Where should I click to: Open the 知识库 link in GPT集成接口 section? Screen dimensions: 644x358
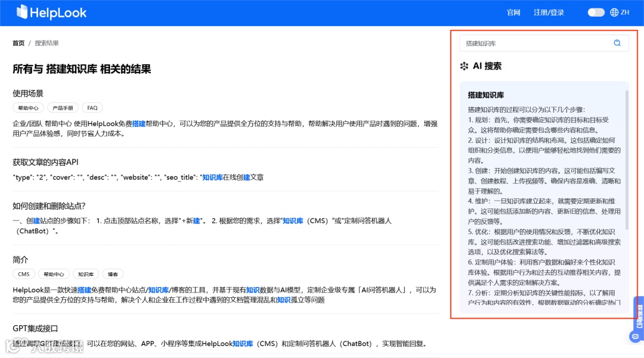tap(244, 343)
